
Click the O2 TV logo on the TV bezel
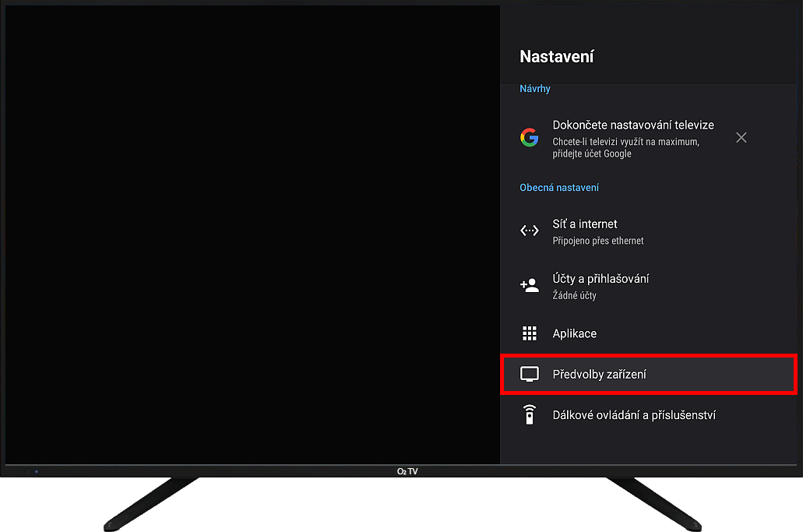407,470
